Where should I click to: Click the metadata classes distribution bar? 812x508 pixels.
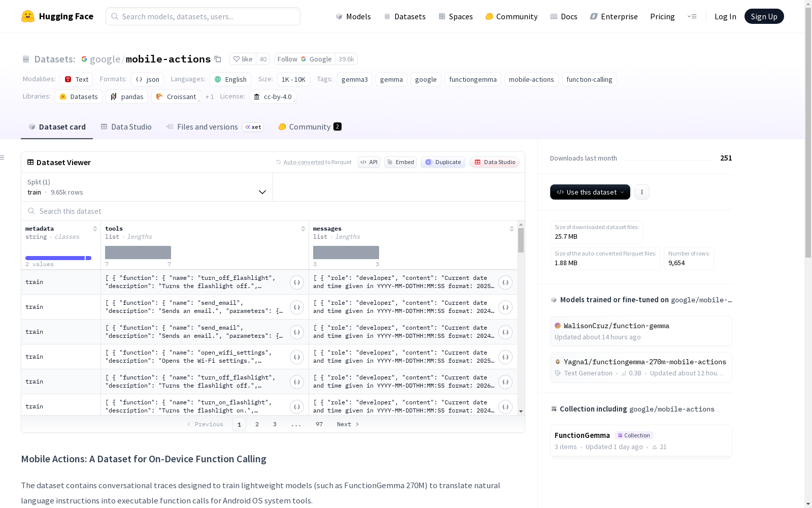pos(58,258)
